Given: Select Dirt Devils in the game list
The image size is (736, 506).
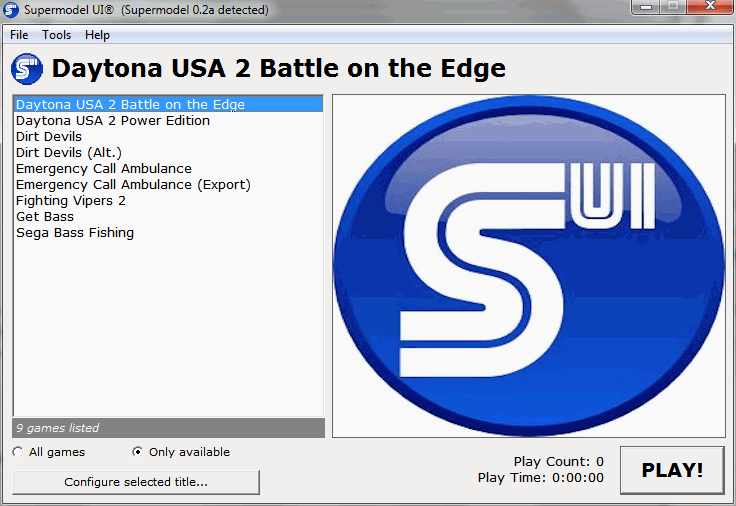Looking at the screenshot, I should click(169, 137).
